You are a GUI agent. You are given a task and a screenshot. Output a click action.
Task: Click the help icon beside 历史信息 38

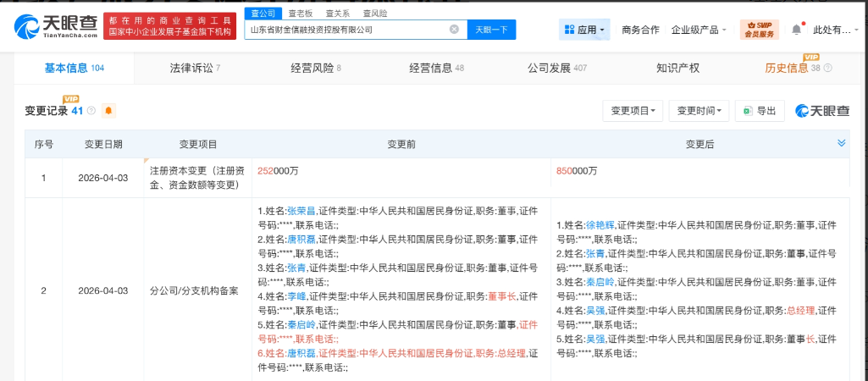pyautogui.click(x=827, y=68)
